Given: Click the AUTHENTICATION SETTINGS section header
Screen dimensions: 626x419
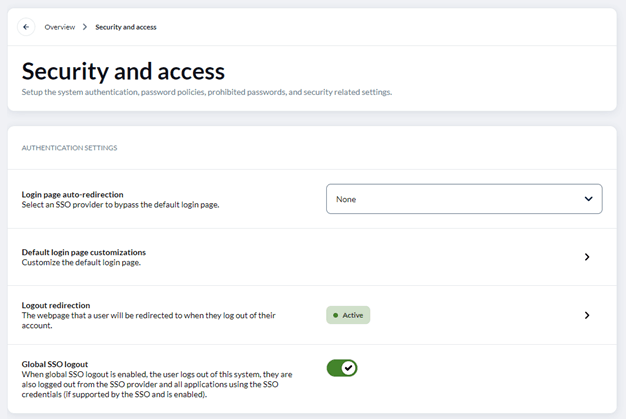Looking at the screenshot, I should coord(69,148).
